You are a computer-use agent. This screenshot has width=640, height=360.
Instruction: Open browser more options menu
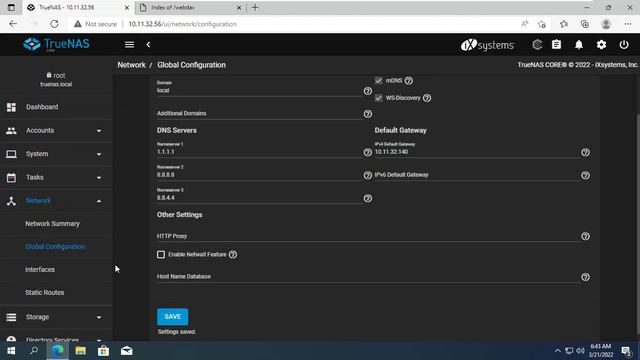628,24
